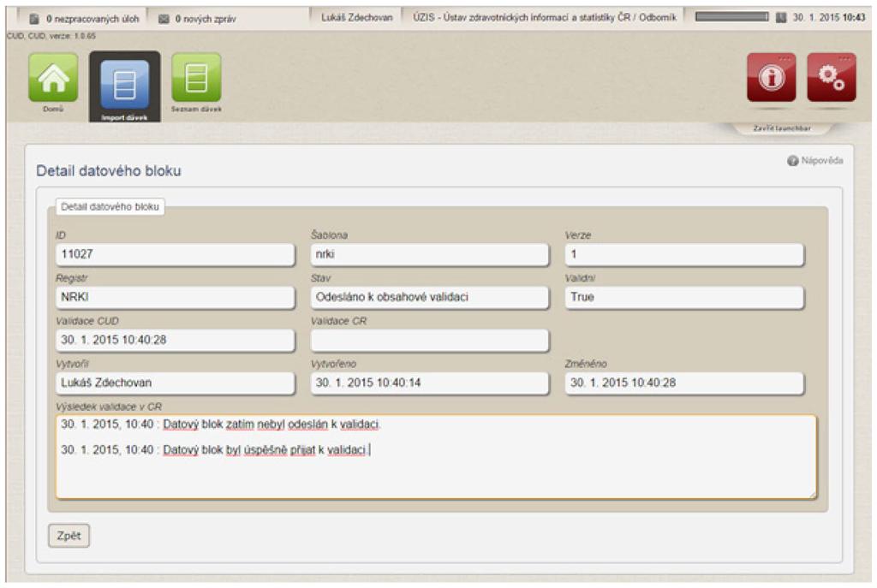The image size is (877, 588).
Task: Click the Nápověda help question icon
Action: point(792,161)
